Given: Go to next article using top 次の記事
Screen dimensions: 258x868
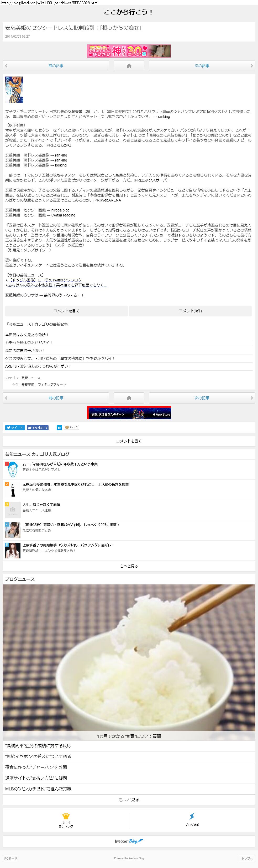Looking at the screenshot, I should [x=202, y=66].
